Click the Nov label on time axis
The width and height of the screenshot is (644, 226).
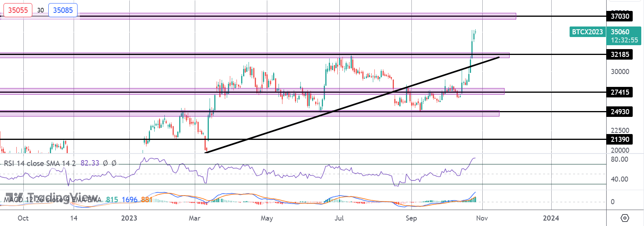[482, 218]
